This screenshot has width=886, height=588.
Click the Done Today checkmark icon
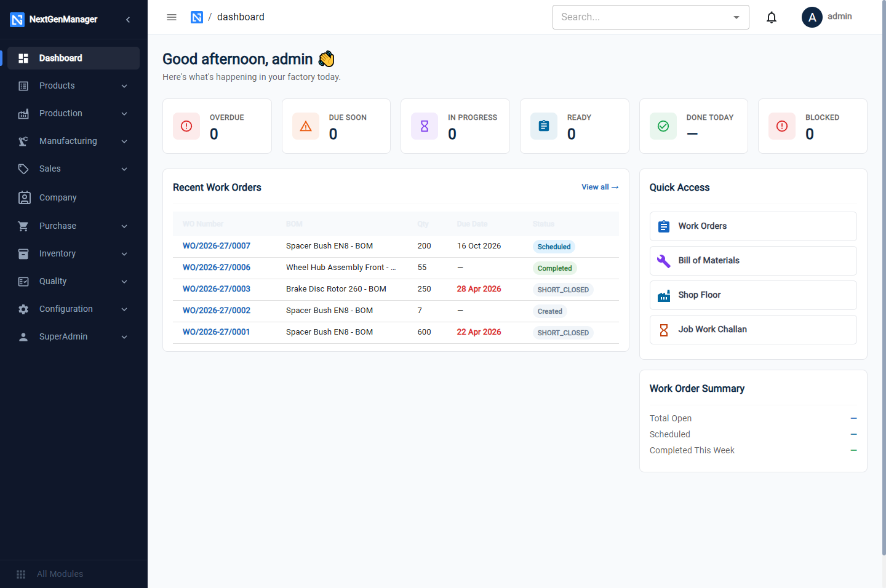pyautogui.click(x=663, y=126)
